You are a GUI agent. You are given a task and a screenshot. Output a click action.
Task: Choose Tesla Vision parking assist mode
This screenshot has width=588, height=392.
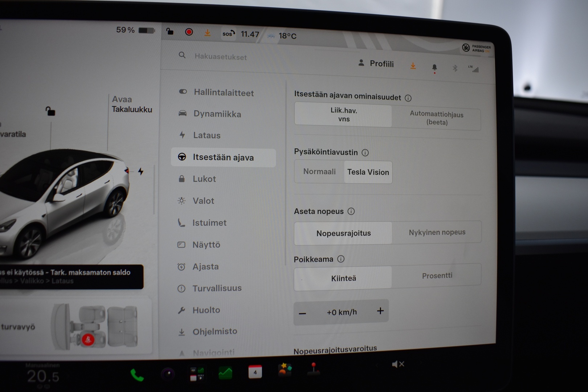click(368, 172)
